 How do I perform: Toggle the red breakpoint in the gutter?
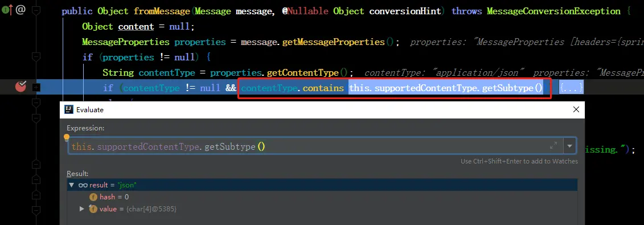coord(20,87)
